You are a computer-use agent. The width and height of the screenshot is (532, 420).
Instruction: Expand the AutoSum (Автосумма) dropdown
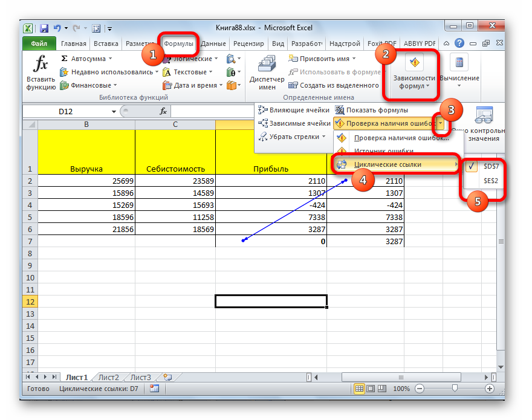coord(111,59)
